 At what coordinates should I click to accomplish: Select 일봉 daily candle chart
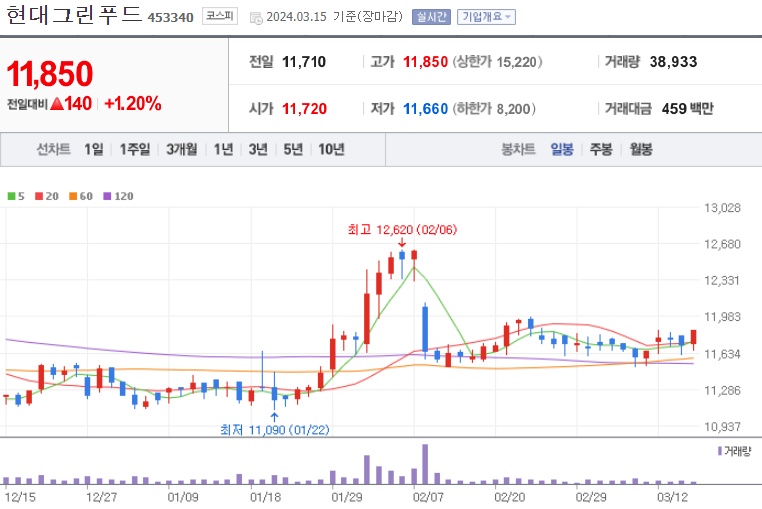pyautogui.click(x=562, y=149)
